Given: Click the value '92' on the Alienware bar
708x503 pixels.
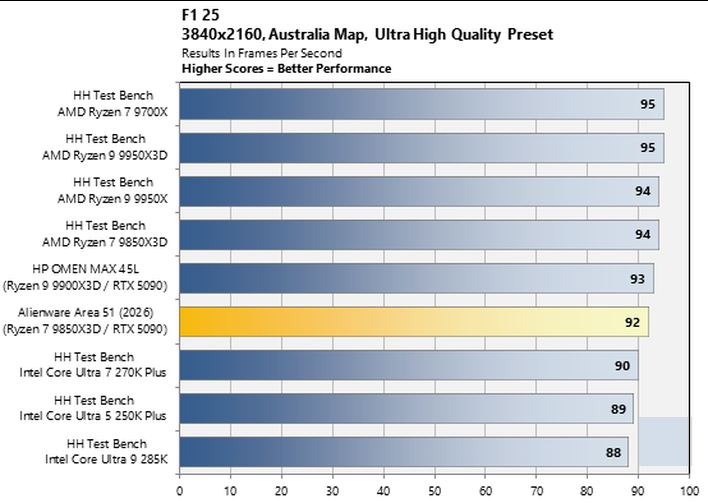Looking at the screenshot, I should pyautogui.click(x=633, y=322).
